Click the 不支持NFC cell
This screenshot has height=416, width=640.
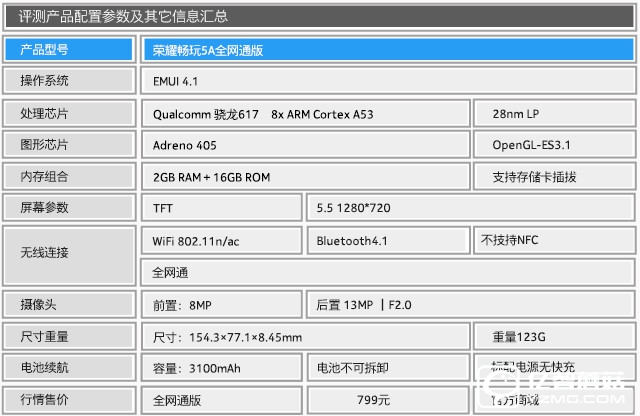(x=554, y=240)
